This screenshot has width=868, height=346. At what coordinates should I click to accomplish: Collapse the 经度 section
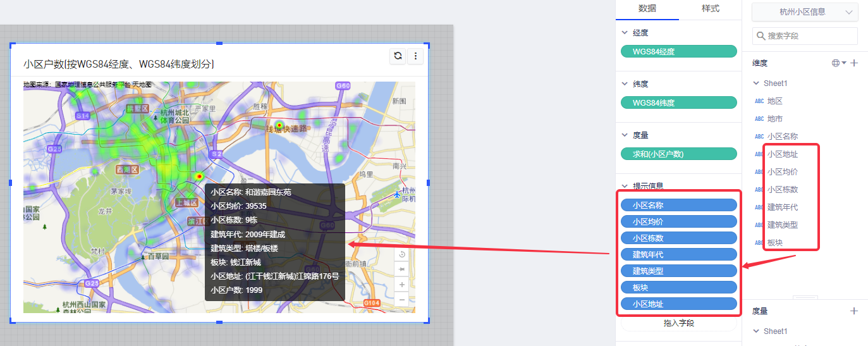coord(625,32)
